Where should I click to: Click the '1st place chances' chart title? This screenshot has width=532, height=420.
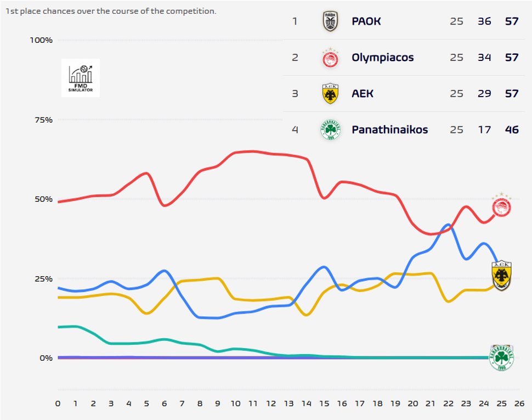[111, 11]
